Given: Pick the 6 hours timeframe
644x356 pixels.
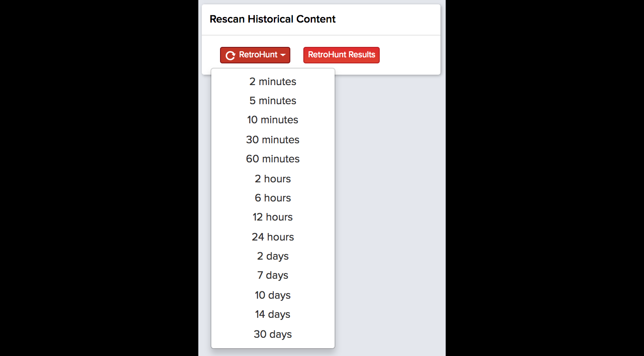Looking at the screenshot, I should click(273, 198).
